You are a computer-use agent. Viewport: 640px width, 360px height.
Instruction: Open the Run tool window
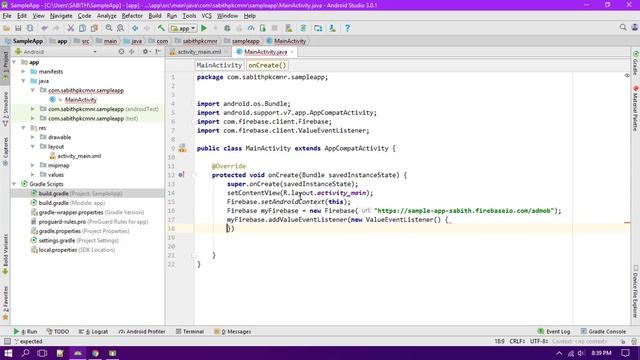tap(25, 331)
